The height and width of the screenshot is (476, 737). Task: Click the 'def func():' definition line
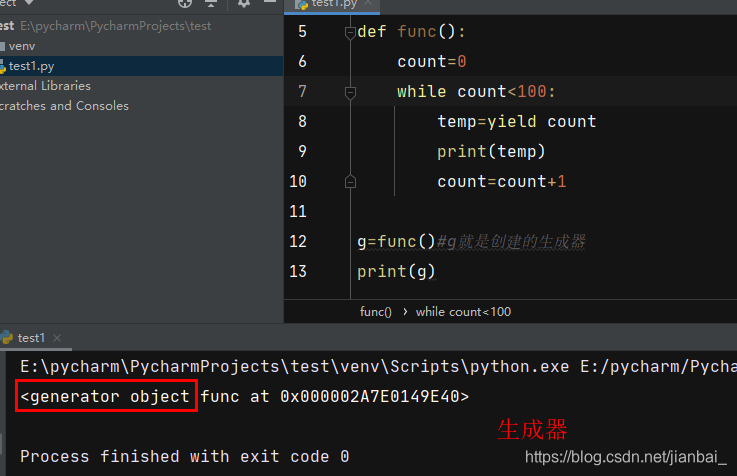click(x=411, y=32)
